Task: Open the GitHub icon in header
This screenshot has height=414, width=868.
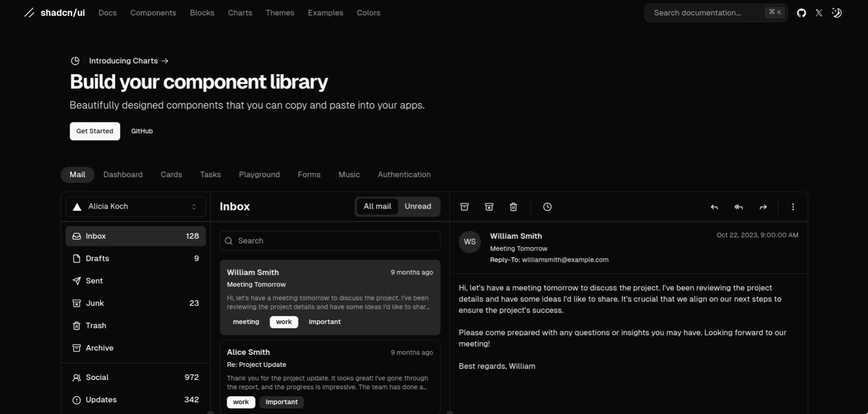Action: click(801, 13)
